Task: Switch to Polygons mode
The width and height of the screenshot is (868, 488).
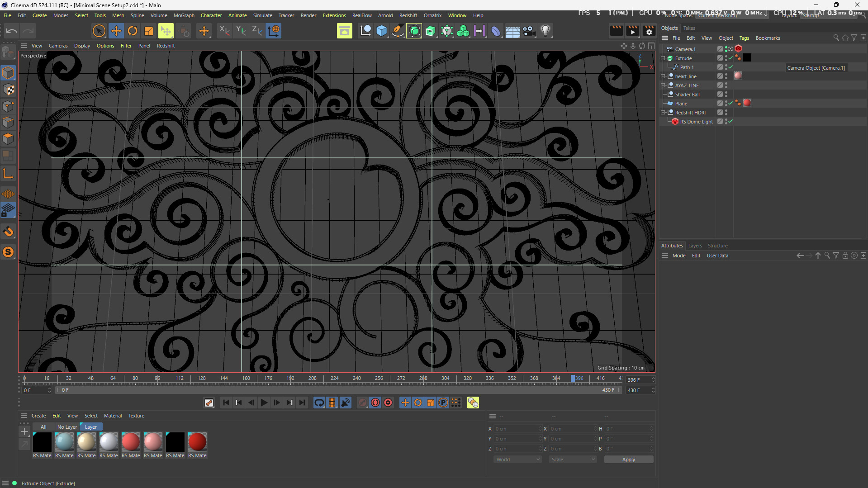Action: [8, 139]
